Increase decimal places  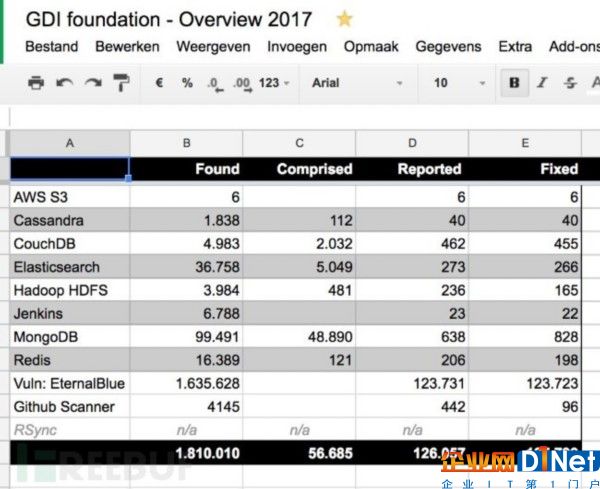click(x=243, y=84)
